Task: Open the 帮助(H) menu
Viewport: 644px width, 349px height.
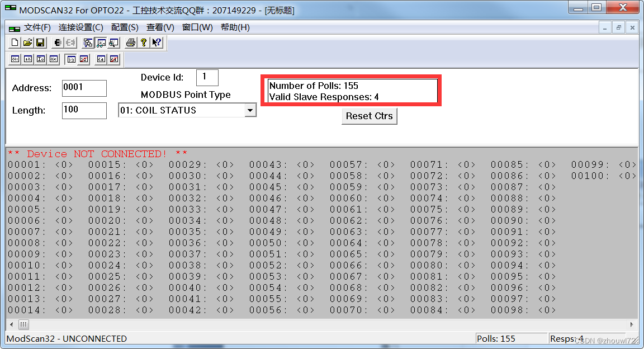Action: click(235, 27)
